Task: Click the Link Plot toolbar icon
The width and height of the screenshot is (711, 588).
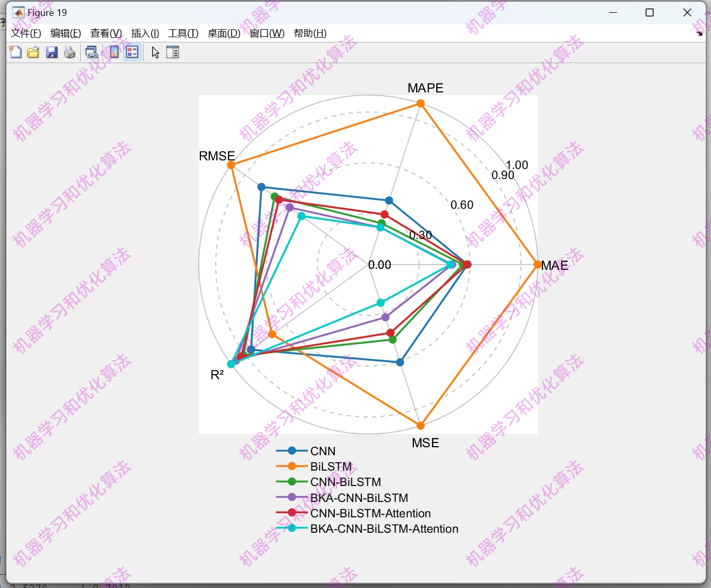Action: point(92,52)
